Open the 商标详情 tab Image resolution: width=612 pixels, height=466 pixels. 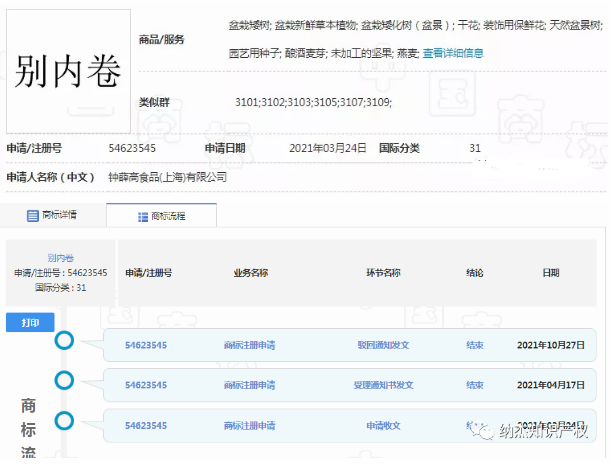coord(53,215)
